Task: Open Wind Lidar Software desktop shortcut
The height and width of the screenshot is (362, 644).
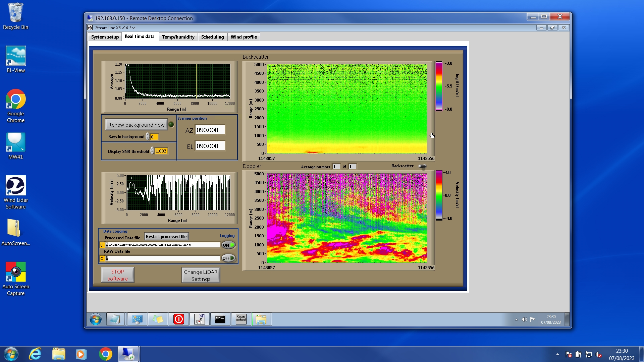Action: 15,186
